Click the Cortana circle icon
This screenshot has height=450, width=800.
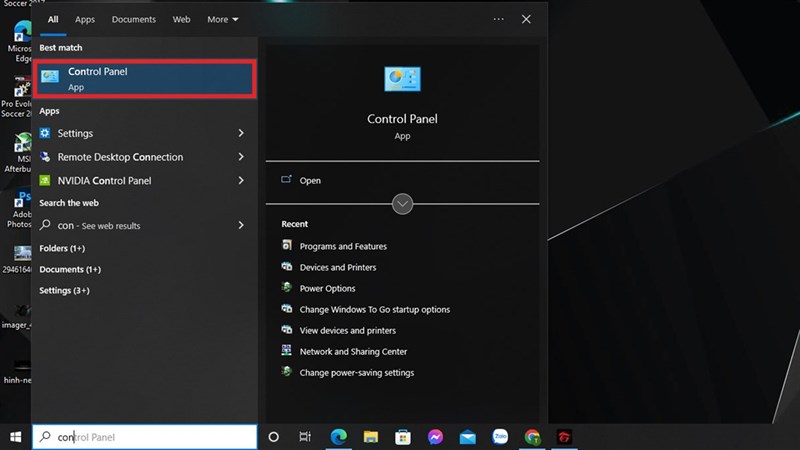(273, 437)
